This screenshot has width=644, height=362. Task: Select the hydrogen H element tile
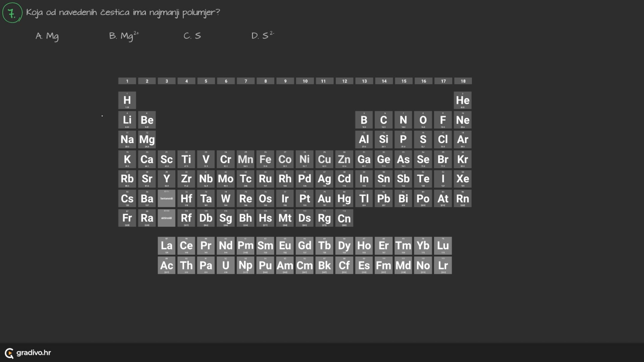click(x=127, y=100)
